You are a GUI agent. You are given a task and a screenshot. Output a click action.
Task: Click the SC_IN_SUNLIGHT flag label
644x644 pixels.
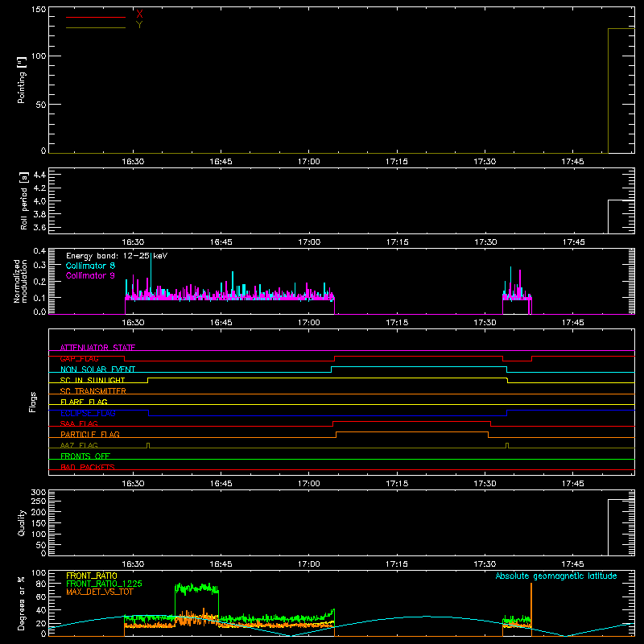click(x=93, y=380)
